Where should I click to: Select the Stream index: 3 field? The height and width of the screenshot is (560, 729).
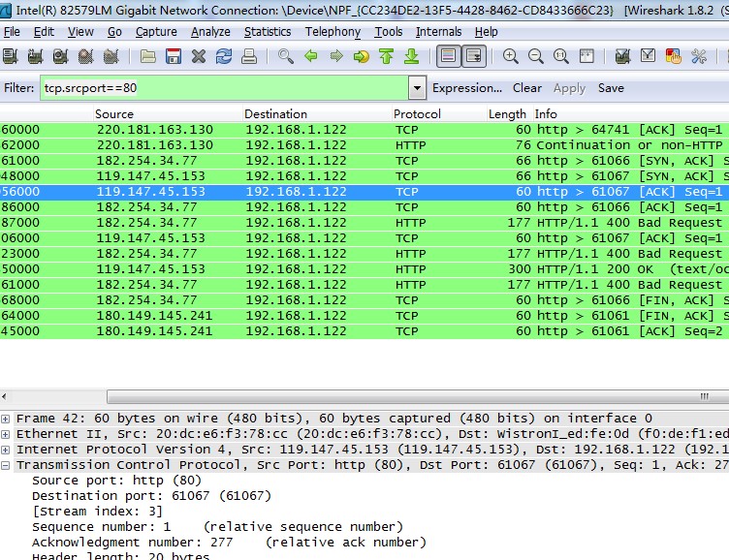tap(97, 512)
